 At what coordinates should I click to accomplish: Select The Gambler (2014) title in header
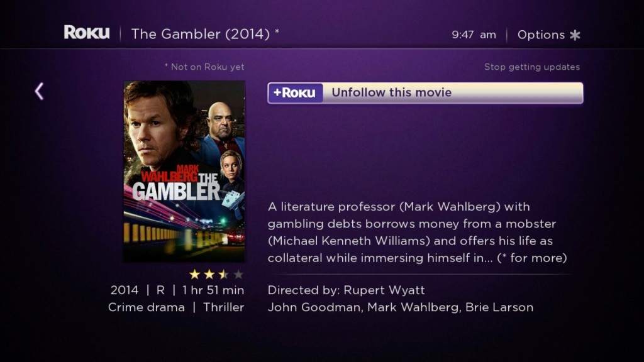pos(201,34)
